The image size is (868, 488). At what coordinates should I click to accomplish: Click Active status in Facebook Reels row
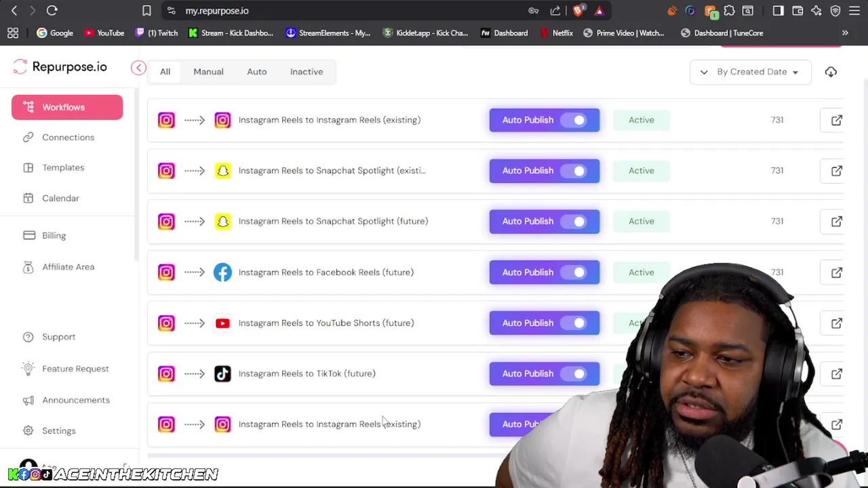pos(641,272)
